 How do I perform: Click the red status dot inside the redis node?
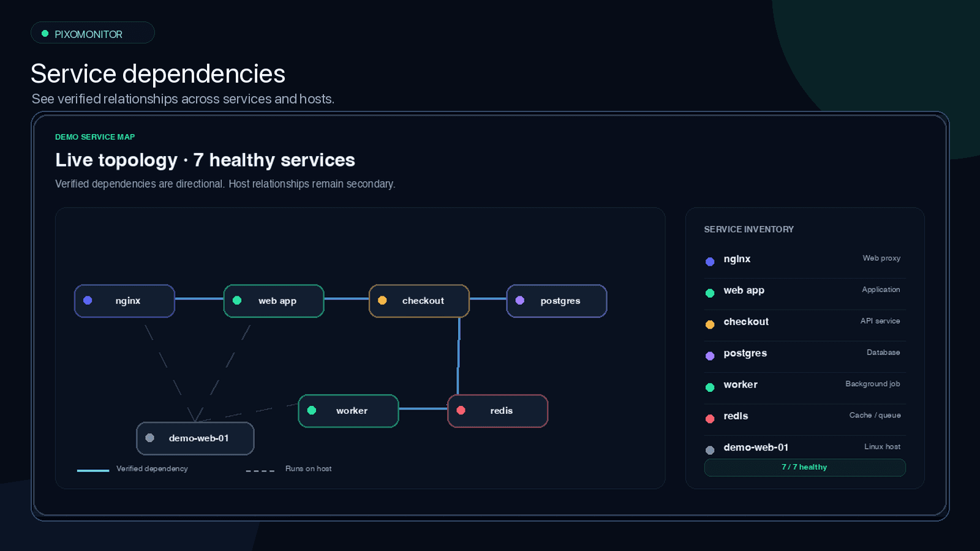click(461, 410)
